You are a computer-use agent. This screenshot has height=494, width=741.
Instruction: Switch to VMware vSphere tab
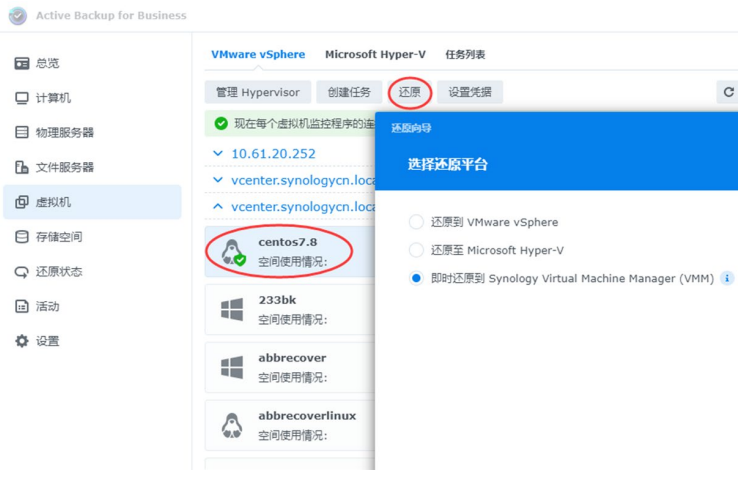(x=258, y=54)
